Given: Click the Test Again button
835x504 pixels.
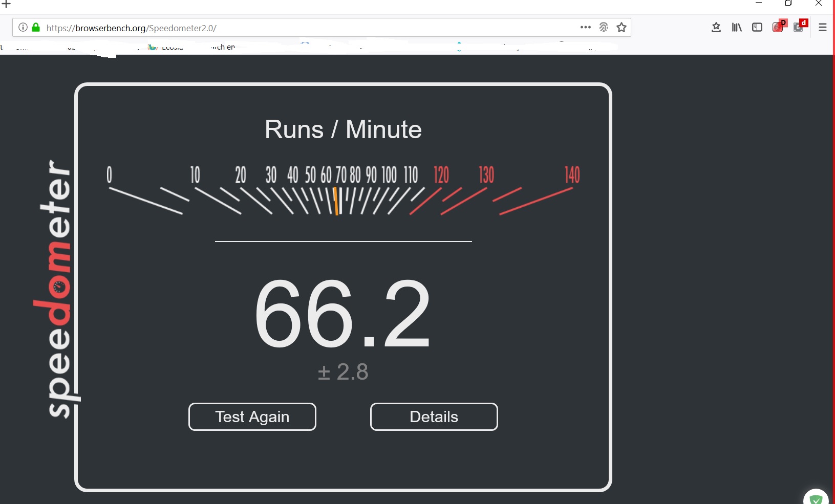Looking at the screenshot, I should point(252,417).
